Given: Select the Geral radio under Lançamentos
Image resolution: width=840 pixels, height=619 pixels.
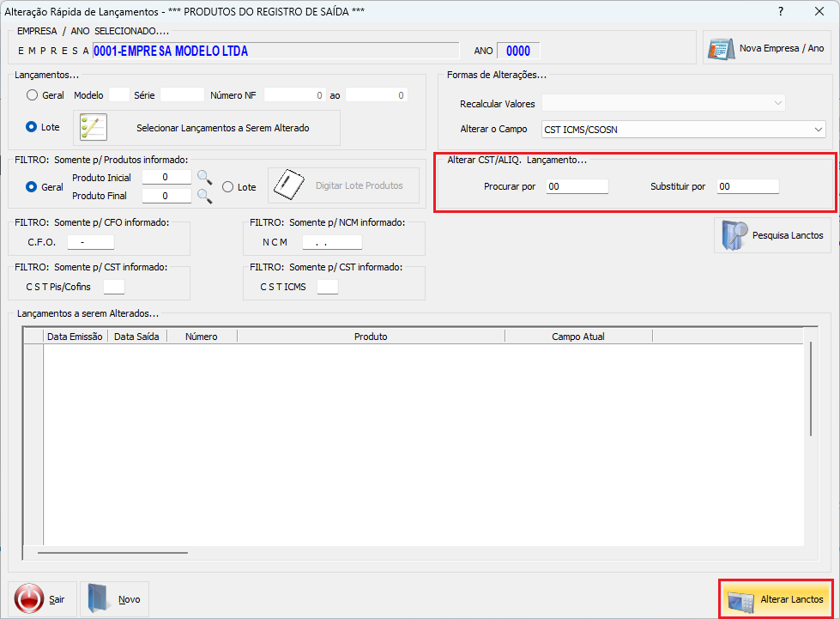Looking at the screenshot, I should click(32, 94).
